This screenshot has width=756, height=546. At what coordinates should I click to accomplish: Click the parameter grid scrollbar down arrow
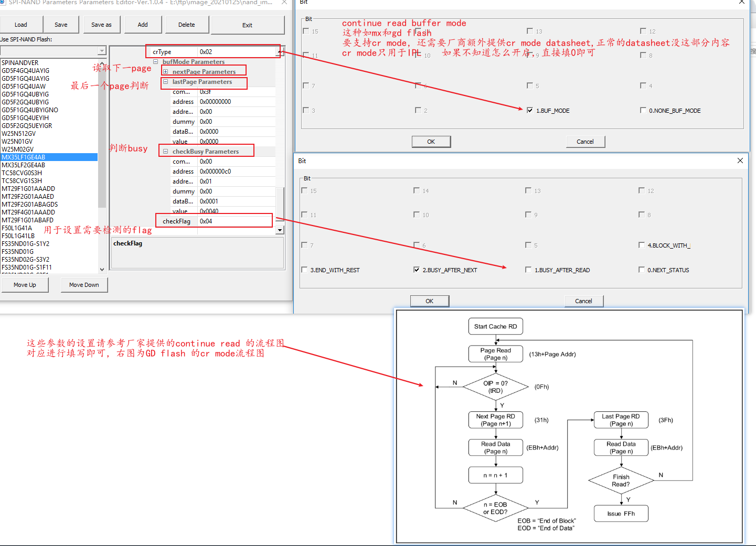tap(280, 230)
